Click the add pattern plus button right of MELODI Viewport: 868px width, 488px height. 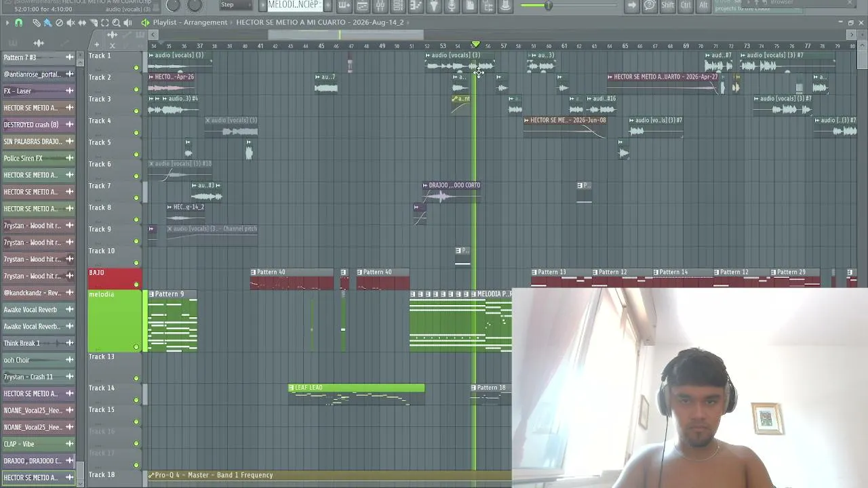[x=328, y=5]
